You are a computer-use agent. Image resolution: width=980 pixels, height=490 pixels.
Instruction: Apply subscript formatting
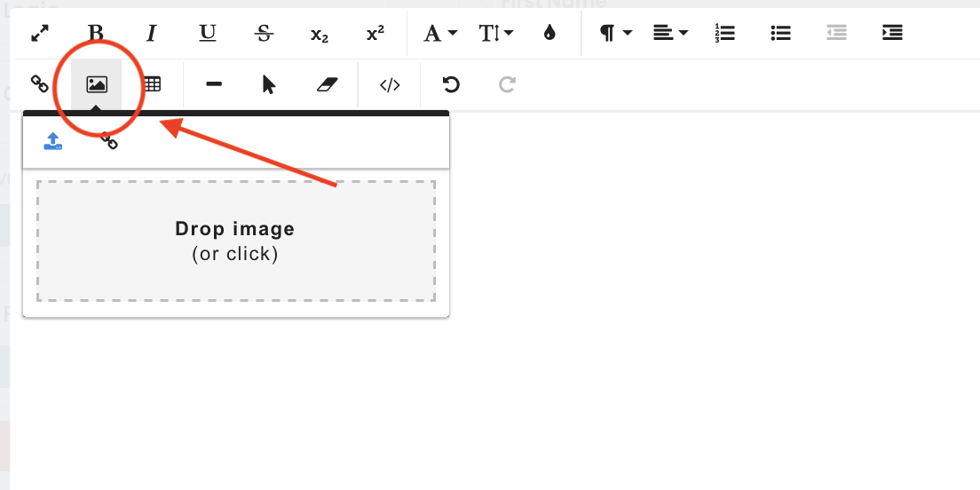(x=320, y=34)
